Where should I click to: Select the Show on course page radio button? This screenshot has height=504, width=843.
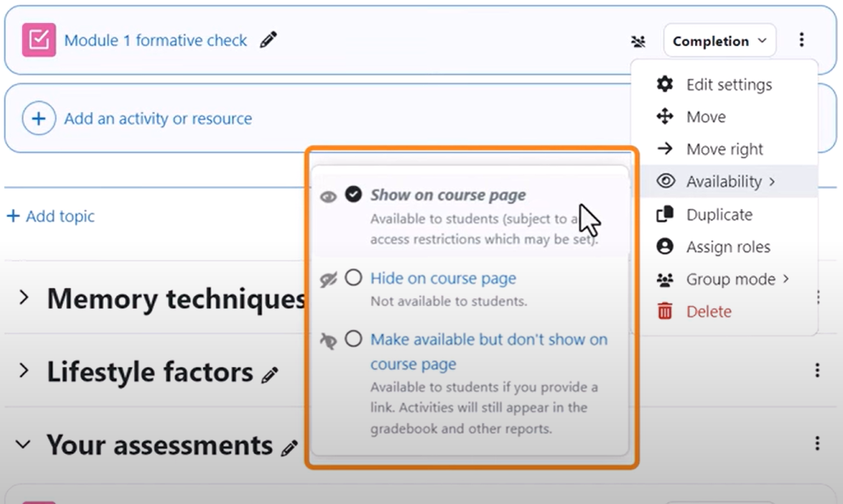[x=354, y=194]
